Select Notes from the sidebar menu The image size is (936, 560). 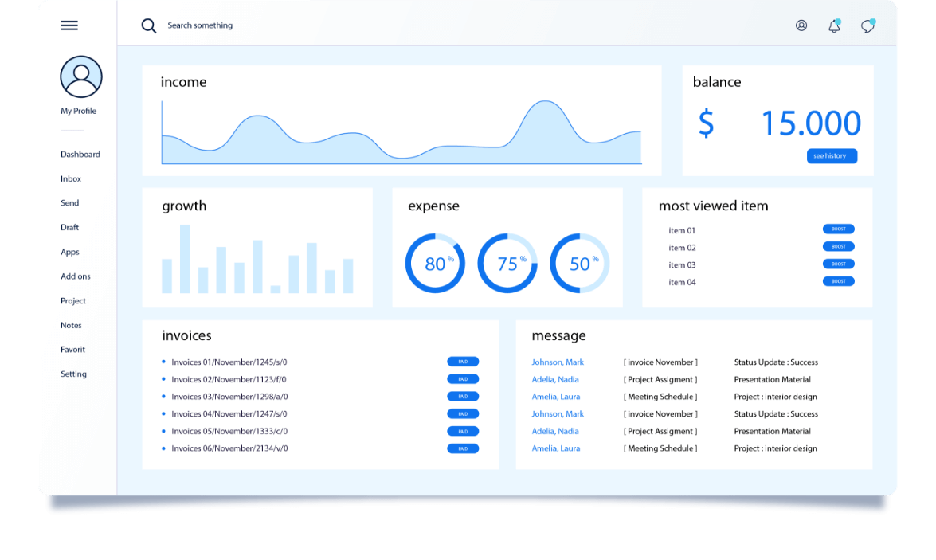71,325
